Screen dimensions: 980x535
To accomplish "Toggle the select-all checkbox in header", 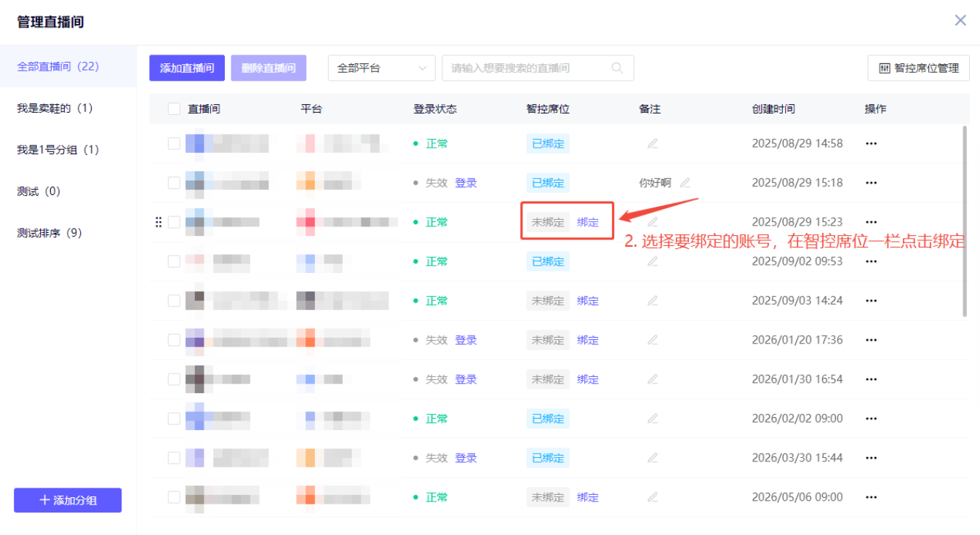I will (x=174, y=108).
